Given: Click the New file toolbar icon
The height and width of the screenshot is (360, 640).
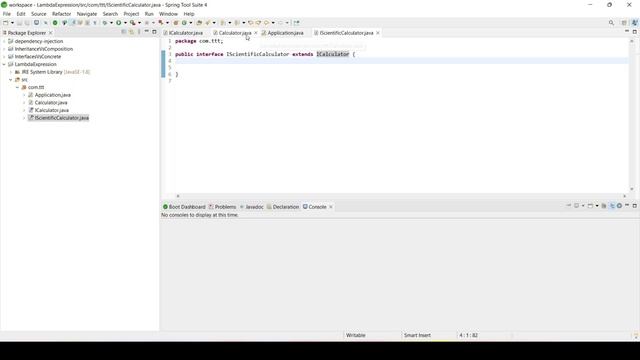Looking at the screenshot, I should point(6,23).
